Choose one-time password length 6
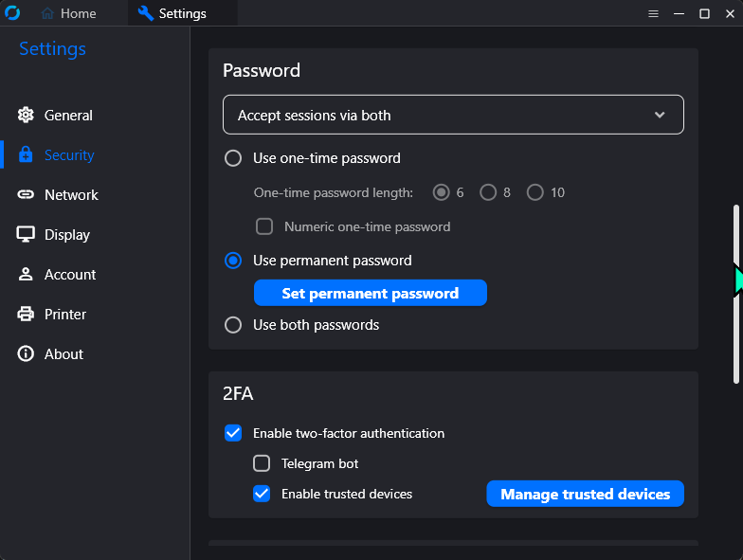 [442, 192]
